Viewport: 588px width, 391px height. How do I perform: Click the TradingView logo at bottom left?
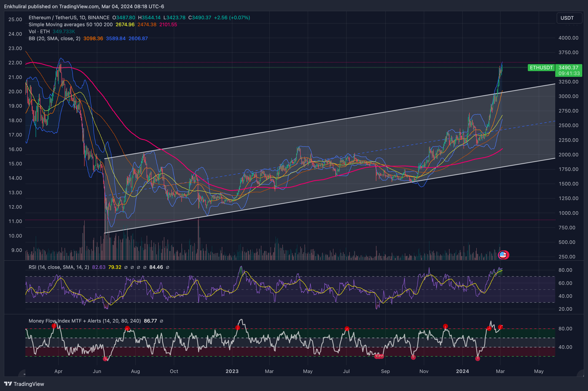click(x=24, y=384)
